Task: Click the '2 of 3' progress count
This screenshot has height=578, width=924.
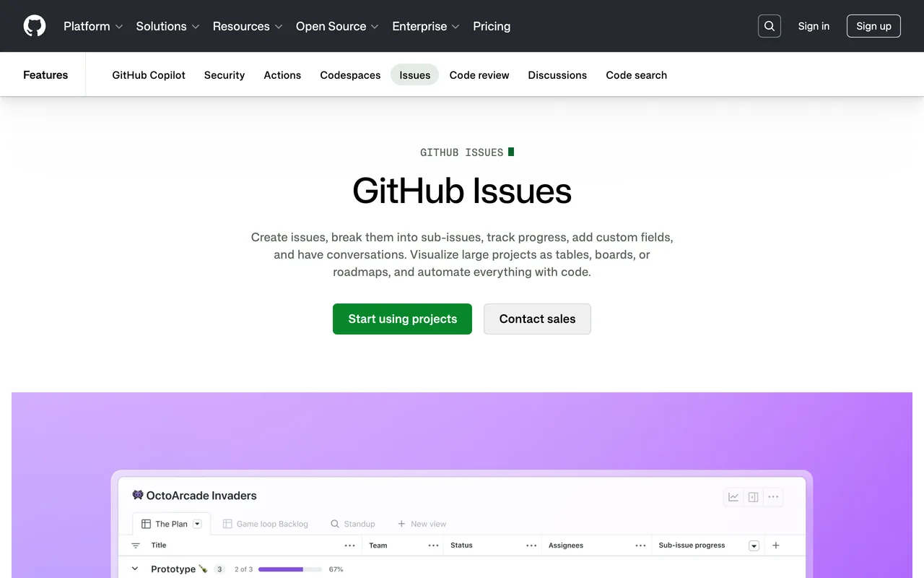Action: [244, 569]
